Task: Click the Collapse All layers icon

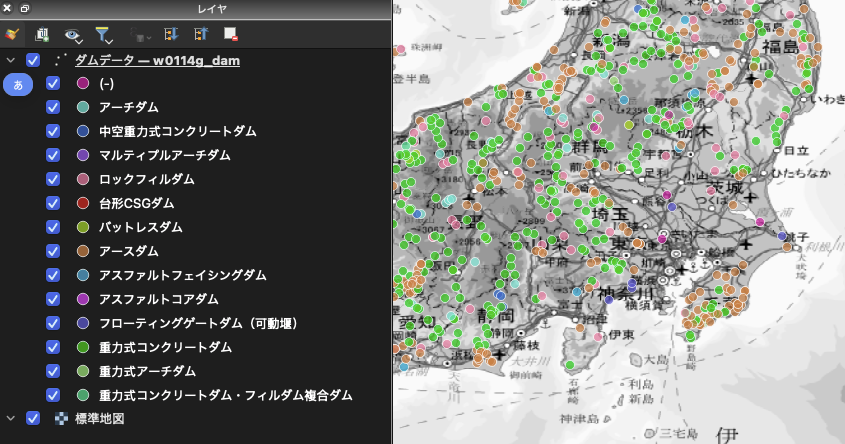Action: [201, 34]
